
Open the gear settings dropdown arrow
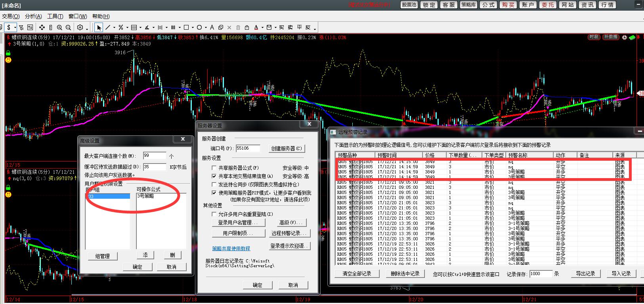coord(87,28)
